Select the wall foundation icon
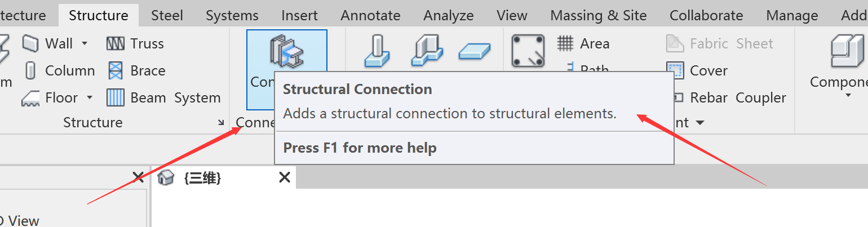 (427, 50)
